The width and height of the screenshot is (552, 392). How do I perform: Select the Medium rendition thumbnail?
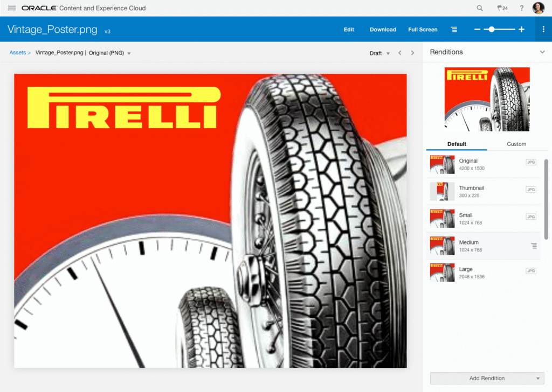(442, 246)
